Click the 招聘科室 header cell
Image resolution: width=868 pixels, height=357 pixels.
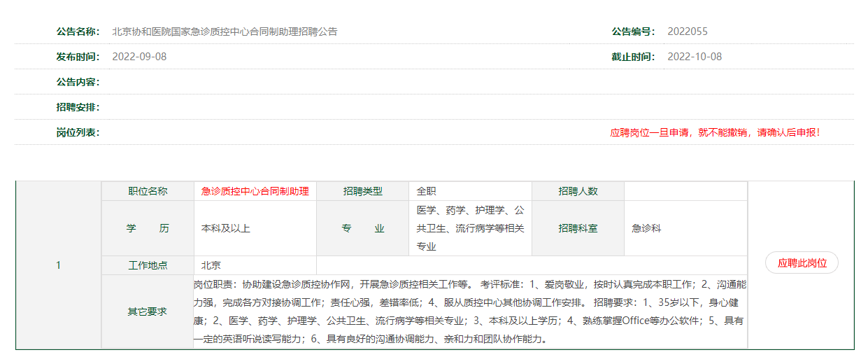tap(578, 228)
